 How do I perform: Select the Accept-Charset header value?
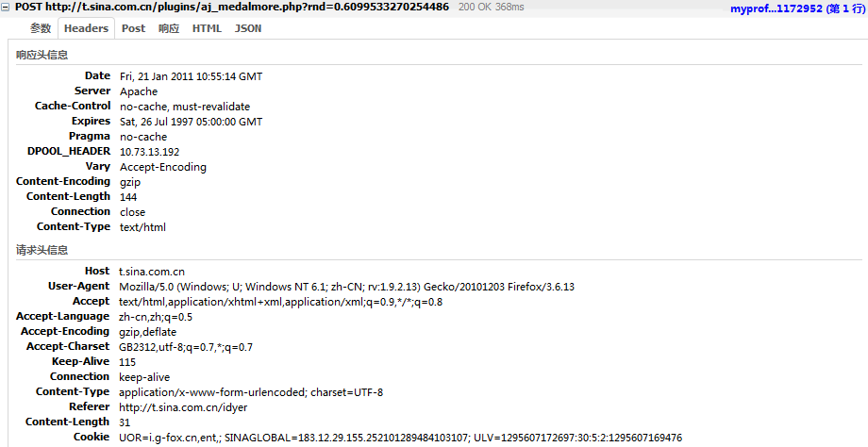[x=186, y=347]
